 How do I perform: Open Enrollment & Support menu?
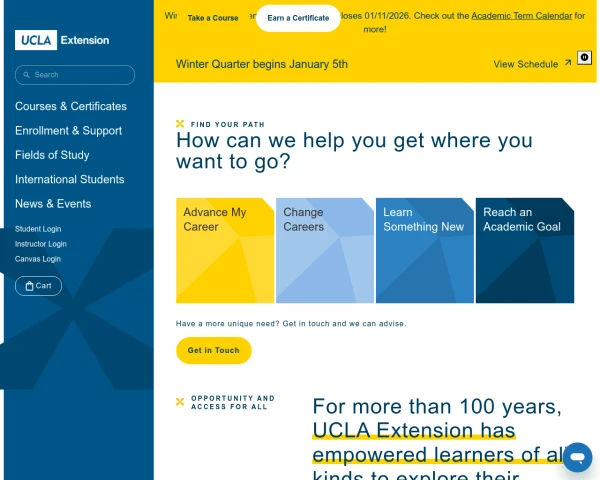point(68,131)
